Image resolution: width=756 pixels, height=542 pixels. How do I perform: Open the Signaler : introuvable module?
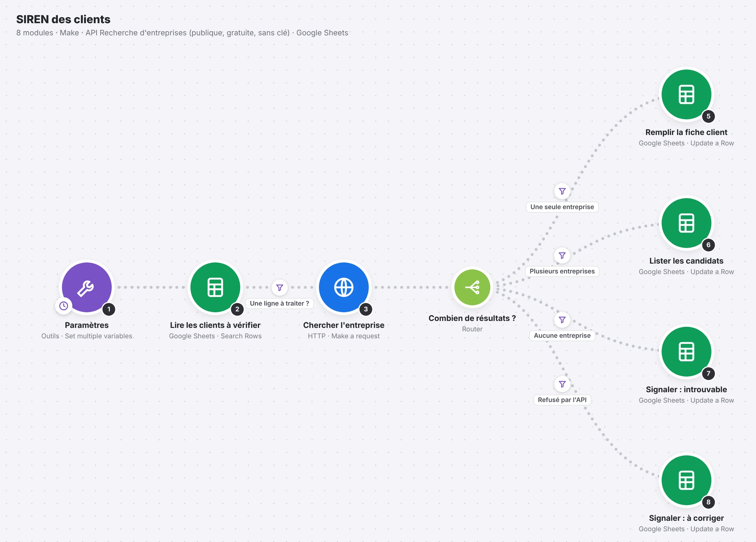click(686, 351)
